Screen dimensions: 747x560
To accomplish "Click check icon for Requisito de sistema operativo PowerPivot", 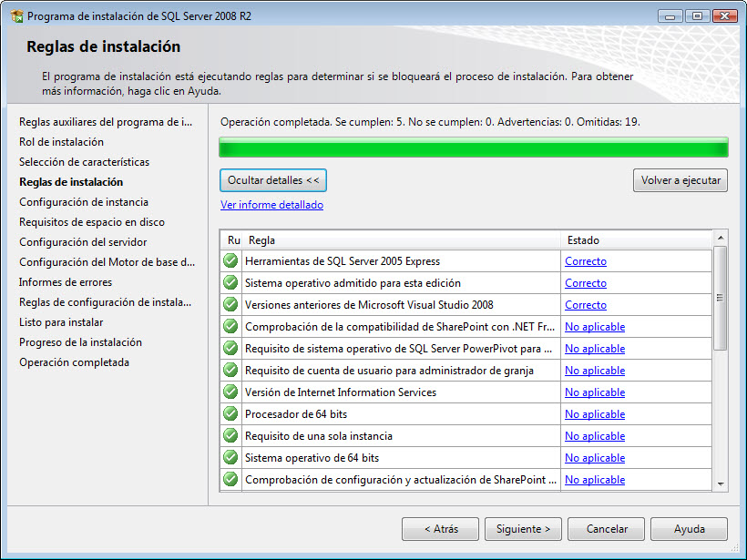I will tap(230, 349).
